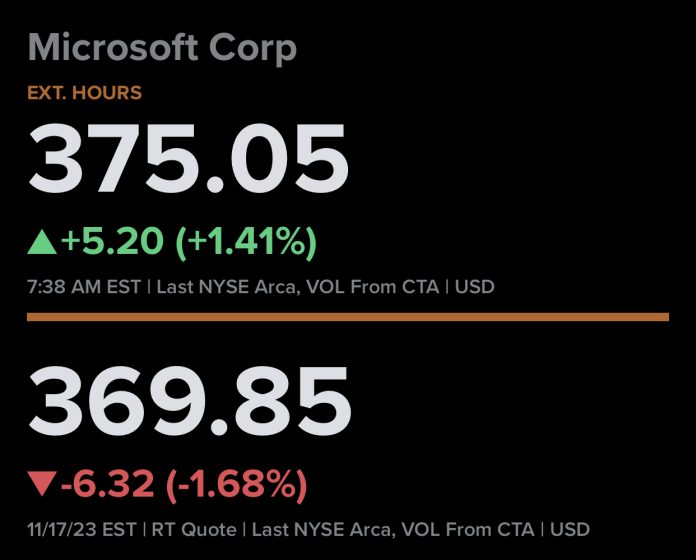Click the Microsoft Corp company title
Viewport: 696px width, 560px height.
[x=162, y=48]
